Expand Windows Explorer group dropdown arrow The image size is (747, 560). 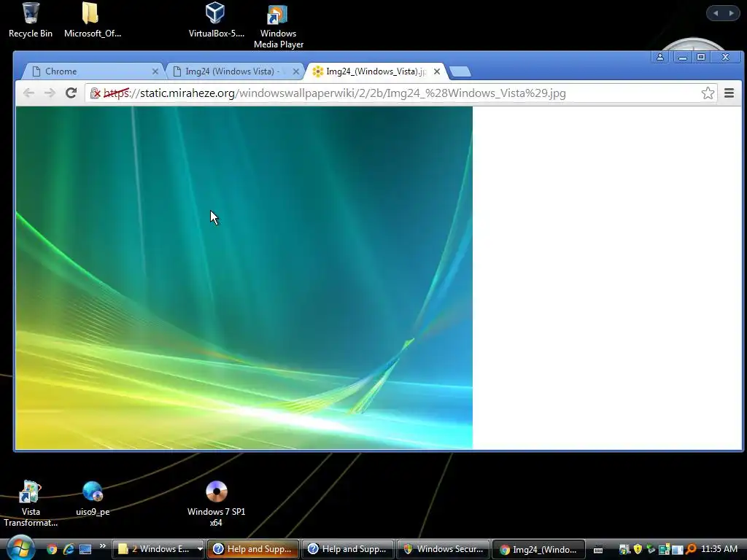[x=200, y=549]
